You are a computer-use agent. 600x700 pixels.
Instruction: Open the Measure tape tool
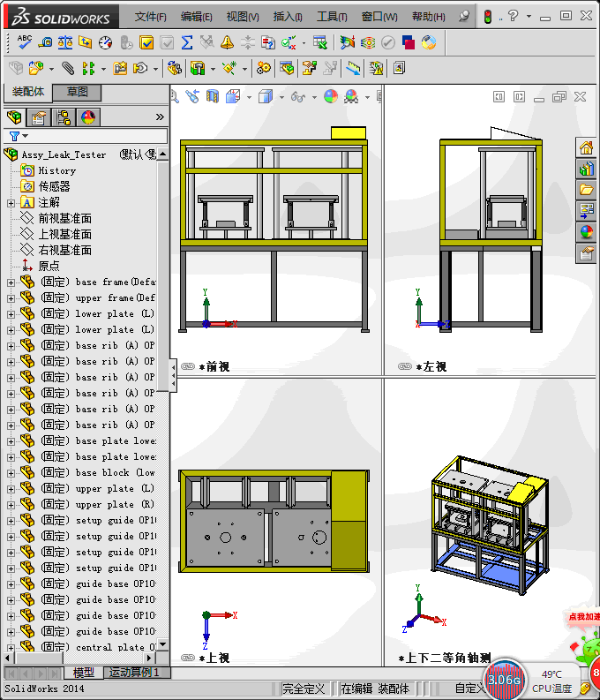[45, 42]
